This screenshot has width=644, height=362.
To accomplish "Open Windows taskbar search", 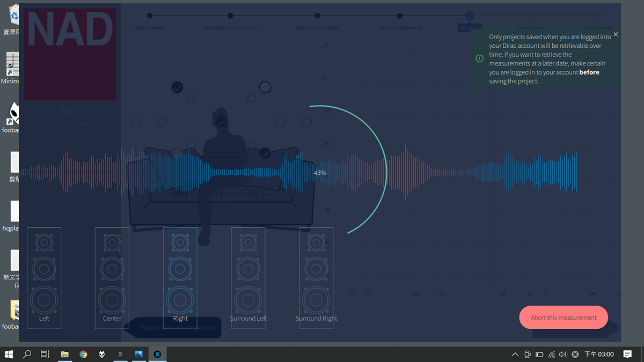I will point(27,354).
